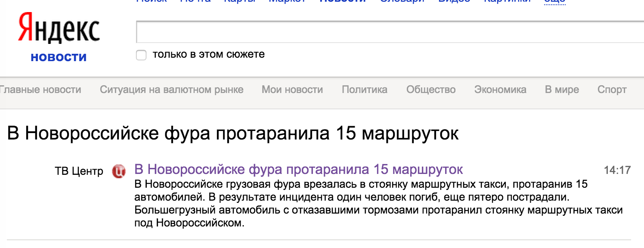
Task: Open the 'Спорт' news tab
Action: (612, 90)
